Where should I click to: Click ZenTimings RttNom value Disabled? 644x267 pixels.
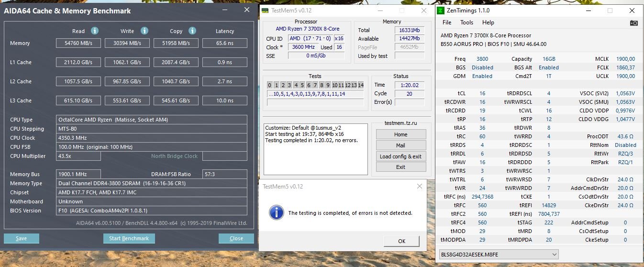pyautogui.click(x=626, y=145)
